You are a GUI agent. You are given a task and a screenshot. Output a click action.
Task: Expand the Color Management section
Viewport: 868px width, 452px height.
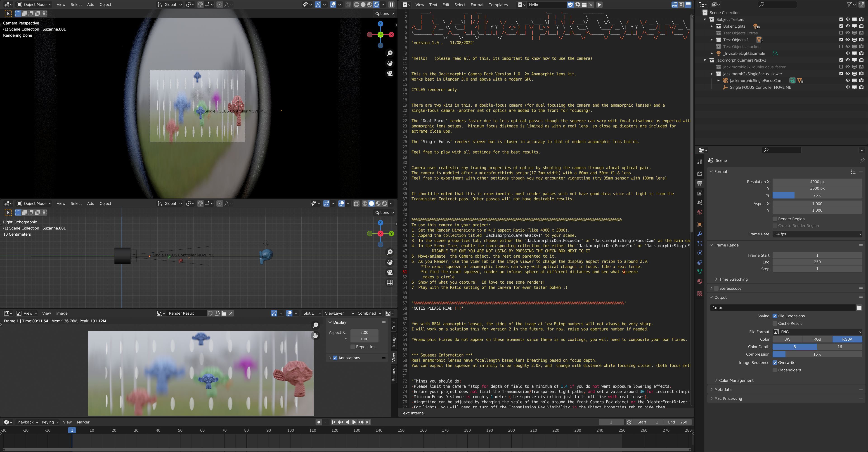coord(736,380)
